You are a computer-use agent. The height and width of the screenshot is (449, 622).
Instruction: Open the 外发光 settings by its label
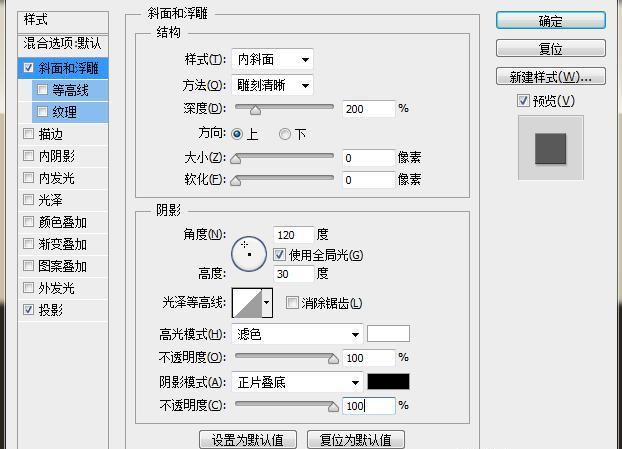point(57,288)
